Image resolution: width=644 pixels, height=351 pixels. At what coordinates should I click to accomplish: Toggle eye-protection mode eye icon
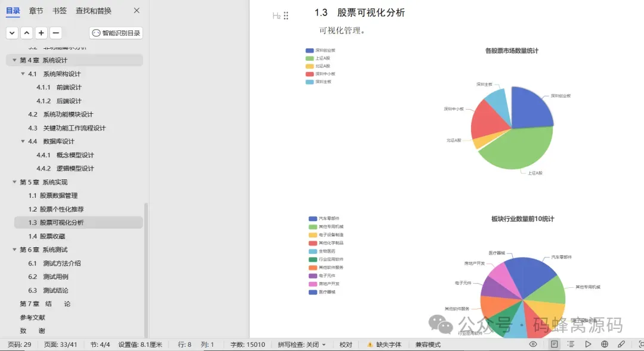point(533,344)
